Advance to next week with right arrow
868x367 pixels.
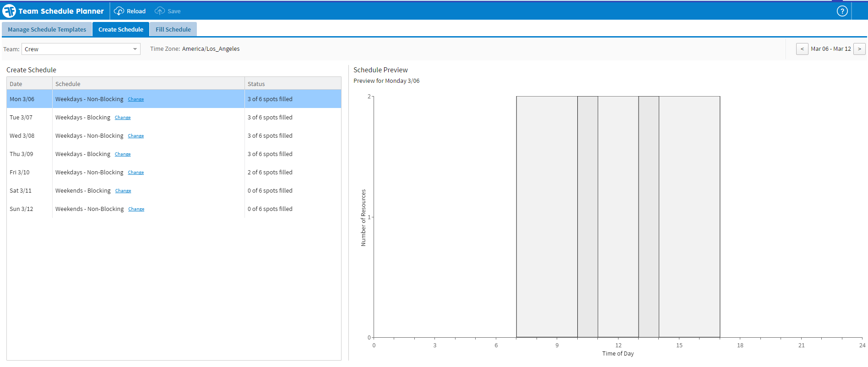[x=859, y=49]
